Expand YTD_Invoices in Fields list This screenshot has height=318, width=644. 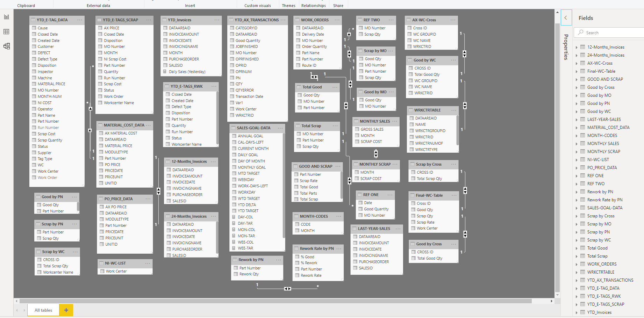click(577, 312)
